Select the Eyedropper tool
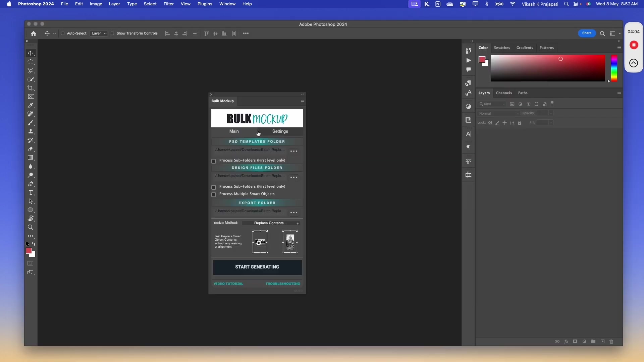This screenshot has width=644, height=362. click(31, 105)
